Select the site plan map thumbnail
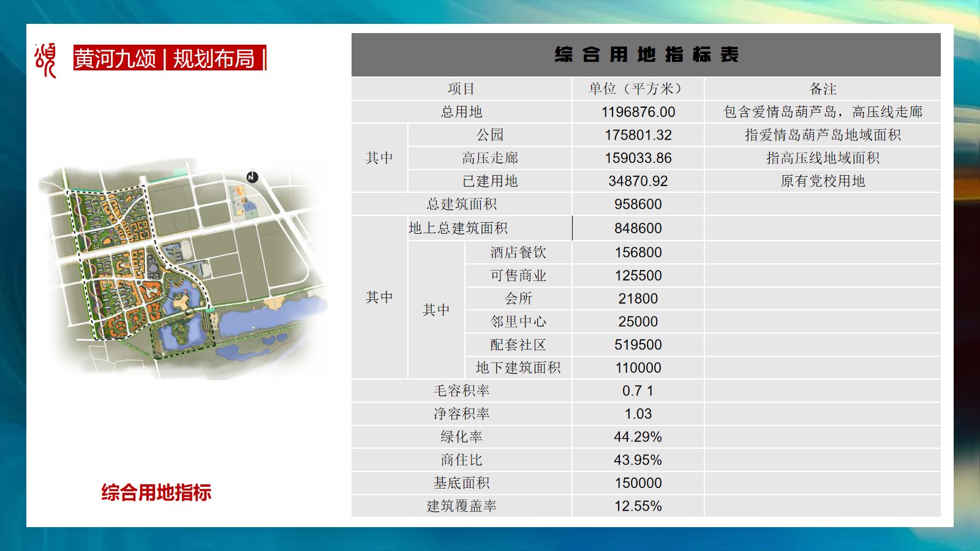 (x=183, y=269)
